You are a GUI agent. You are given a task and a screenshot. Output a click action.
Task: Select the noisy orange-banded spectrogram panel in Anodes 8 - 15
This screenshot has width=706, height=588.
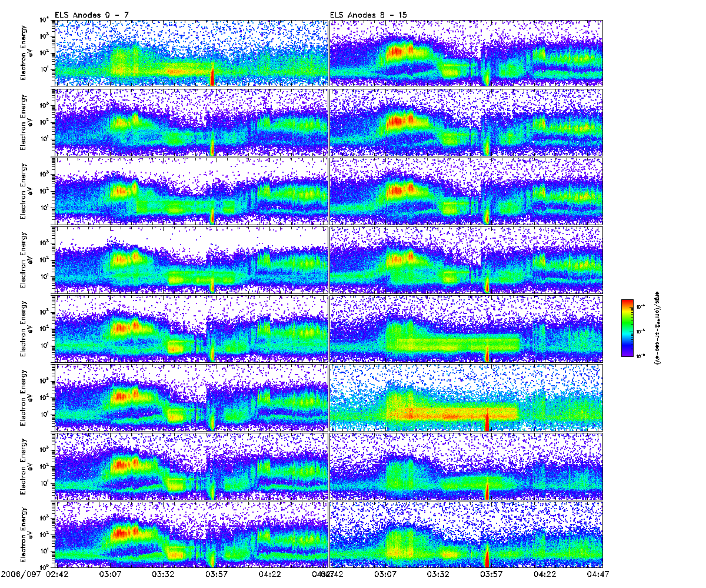click(466, 397)
